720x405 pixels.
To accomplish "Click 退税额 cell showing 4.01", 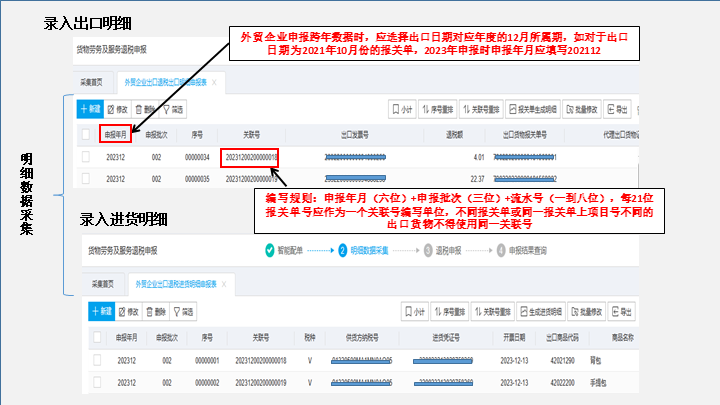I will [x=478, y=157].
